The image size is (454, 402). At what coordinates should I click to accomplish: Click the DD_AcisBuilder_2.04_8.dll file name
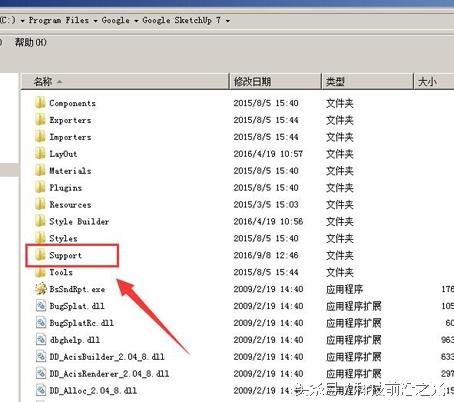107,357
